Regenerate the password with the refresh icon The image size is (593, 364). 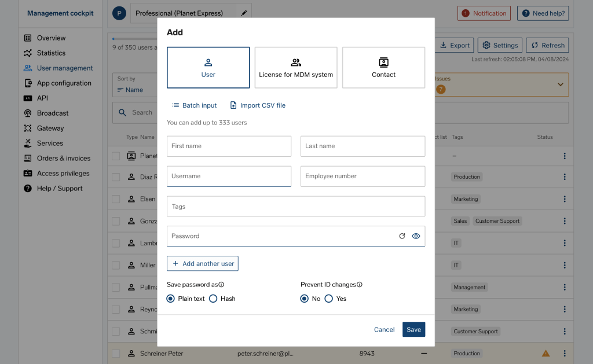402,236
